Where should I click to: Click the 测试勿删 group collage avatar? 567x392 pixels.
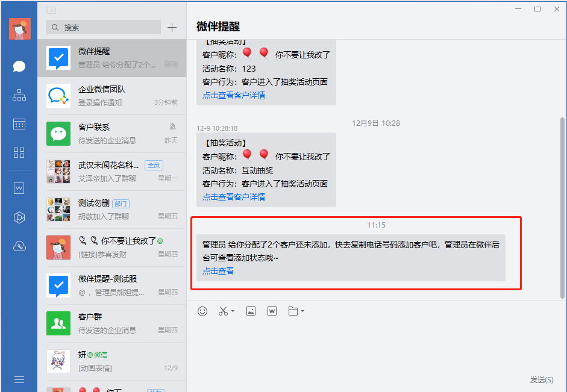(x=58, y=210)
